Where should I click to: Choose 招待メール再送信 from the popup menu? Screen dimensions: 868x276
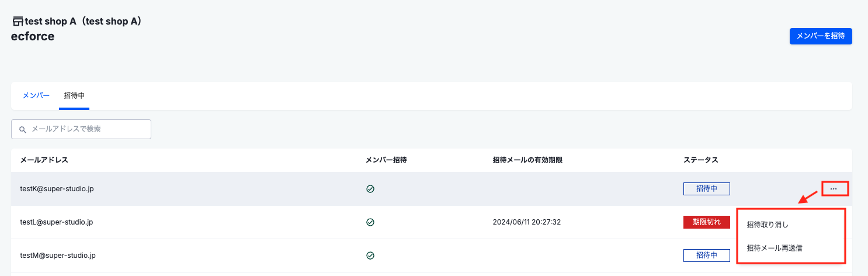click(775, 248)
